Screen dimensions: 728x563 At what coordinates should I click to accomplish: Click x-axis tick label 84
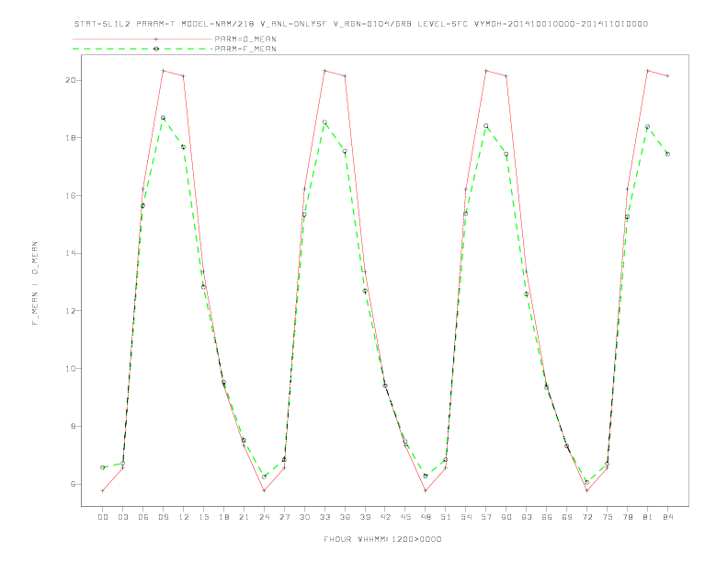[667, 517]
